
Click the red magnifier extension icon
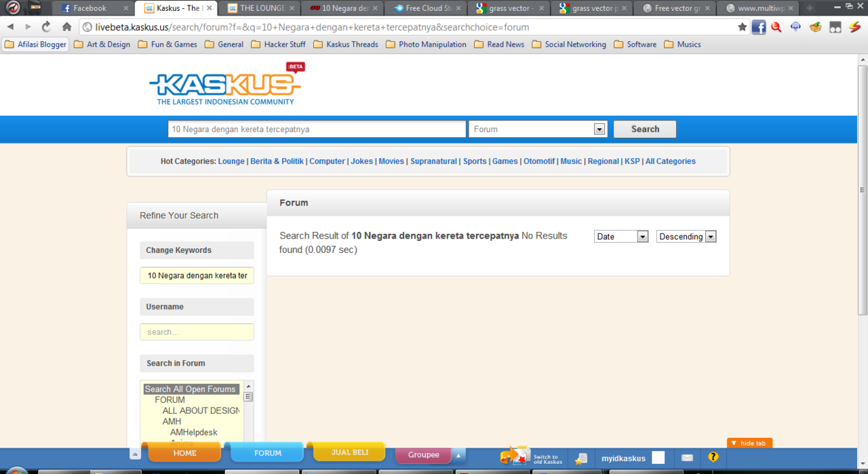tap(776, 27)
